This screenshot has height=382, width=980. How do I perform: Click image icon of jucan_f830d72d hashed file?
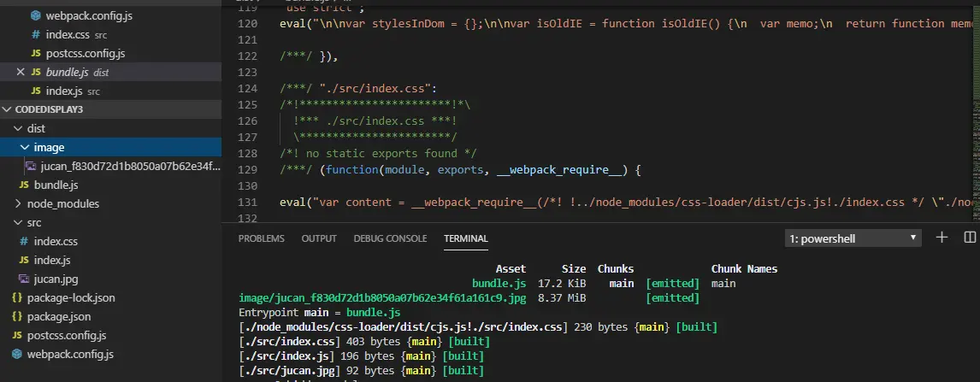pyautogui.click(x=31, y=166)
